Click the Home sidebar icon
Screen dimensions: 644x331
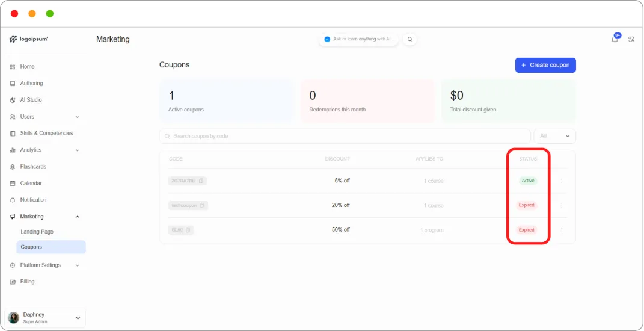pos(12,67)
